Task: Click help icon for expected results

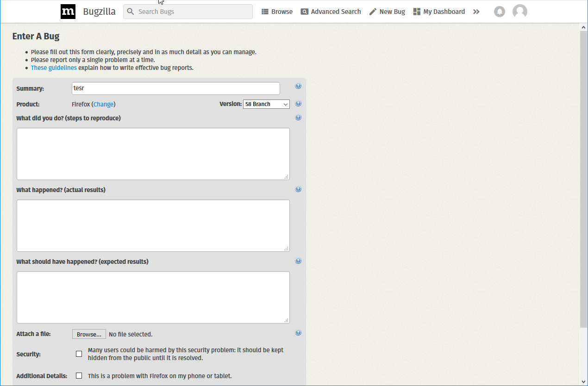Action: click(298, 261)
